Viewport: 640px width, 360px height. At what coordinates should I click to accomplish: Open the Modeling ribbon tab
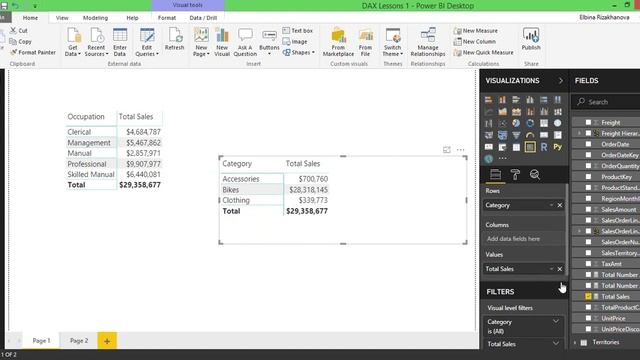click(x=95, y=18)
